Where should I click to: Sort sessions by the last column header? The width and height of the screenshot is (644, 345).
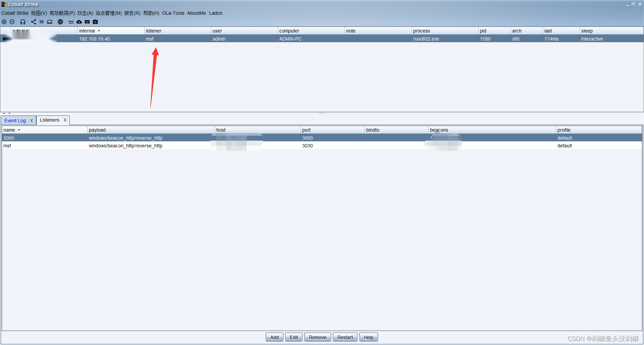coord(561,31)
